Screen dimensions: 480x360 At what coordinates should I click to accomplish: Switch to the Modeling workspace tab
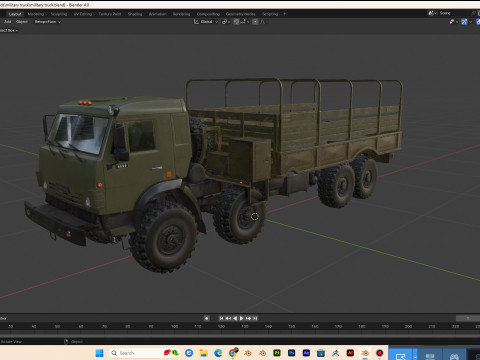(36, 14)
